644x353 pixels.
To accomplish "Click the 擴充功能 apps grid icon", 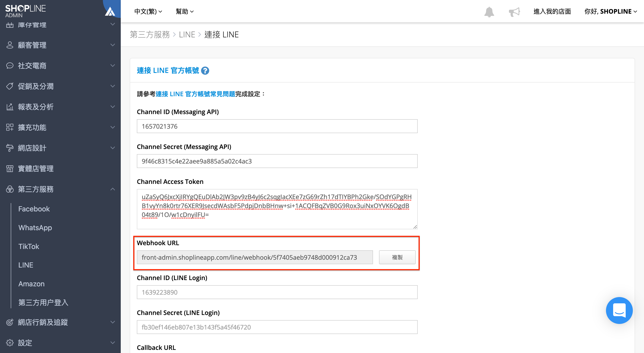I will click(10, 127).
